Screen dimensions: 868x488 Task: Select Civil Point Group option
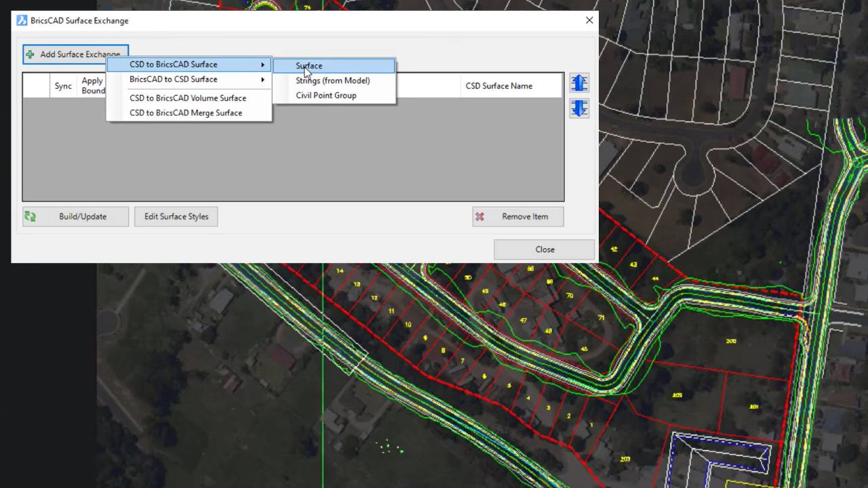coord(334,96)
